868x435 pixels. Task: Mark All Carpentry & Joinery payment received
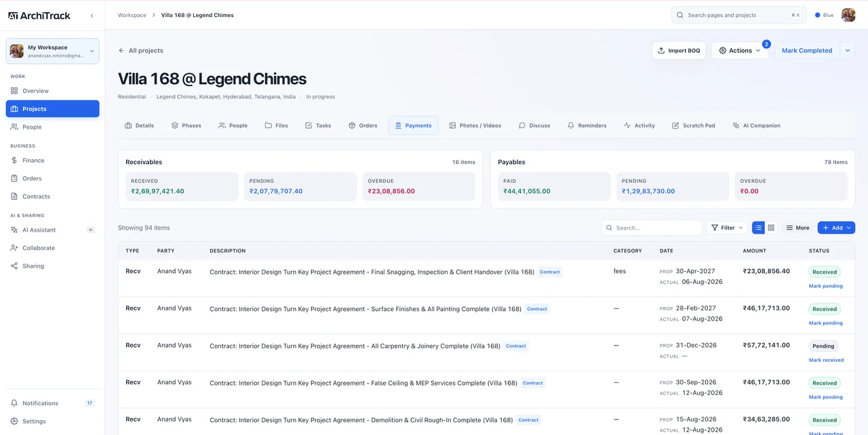pyautogui.click(x=826, y=360)
